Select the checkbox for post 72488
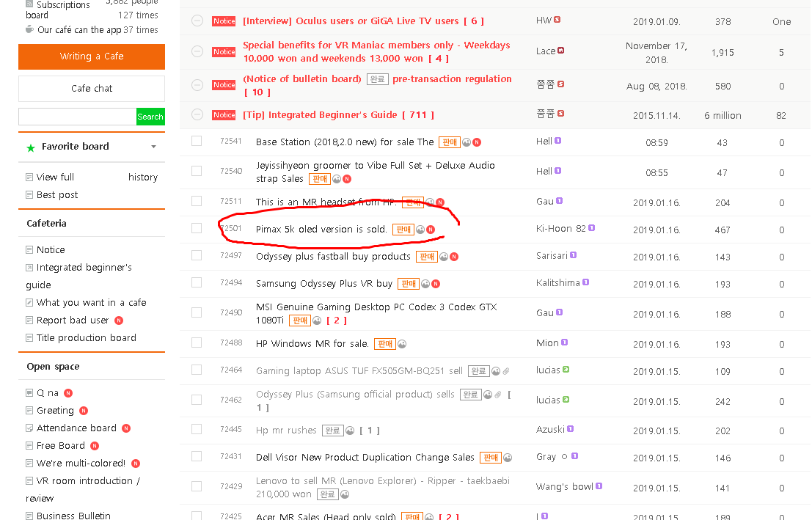The image size is (812, 520). (197, 343)
